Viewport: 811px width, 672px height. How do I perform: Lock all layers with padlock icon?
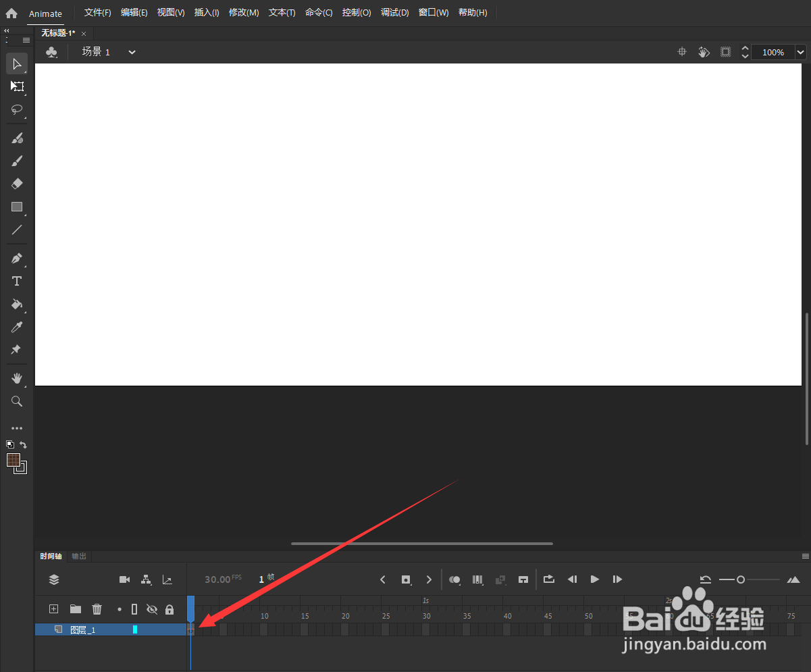tap(169, 609)
